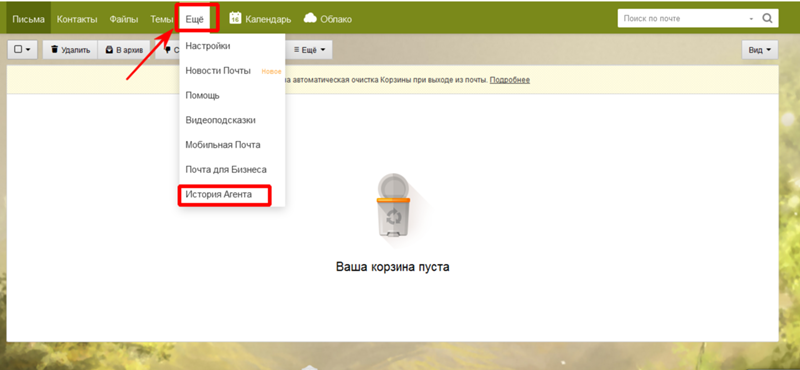Click the В архив button
800x370 pixels.
pyautogui.click(x=124, y=50)
